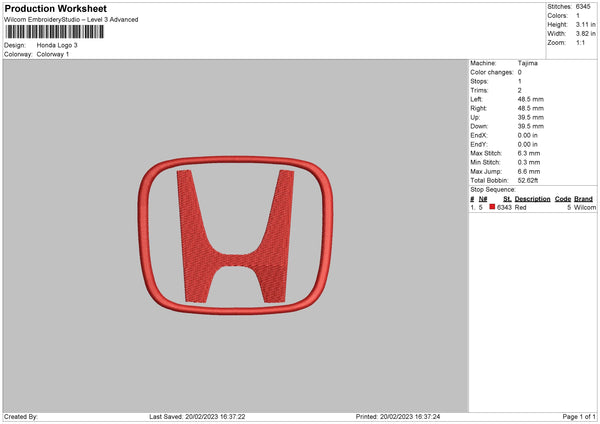The width and height of the screenshot is (600, 424).
Task: Click the 'Colorway 1' value
Action: tap(53, 54)
